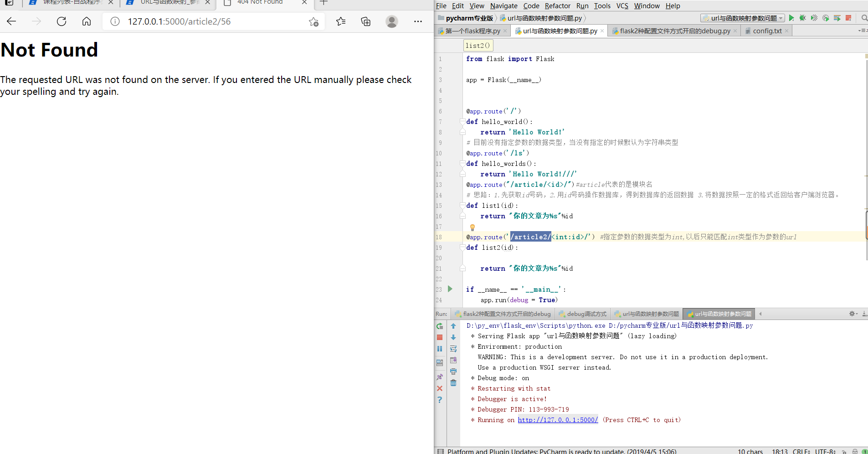Toggle pause output in Run panel
Viewport: 868px width, 454px height.
(440, 349)
